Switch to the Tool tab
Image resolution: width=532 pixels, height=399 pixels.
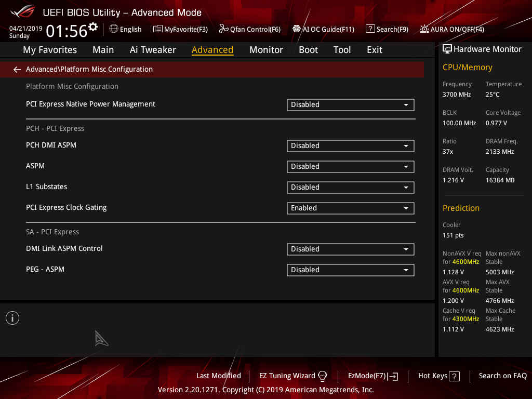click(342, 50)
